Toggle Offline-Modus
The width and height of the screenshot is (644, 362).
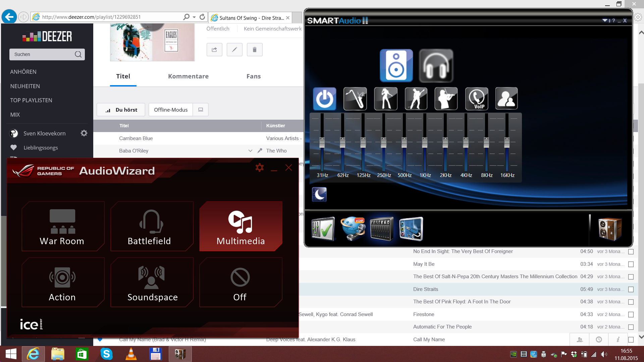(171, 110)
